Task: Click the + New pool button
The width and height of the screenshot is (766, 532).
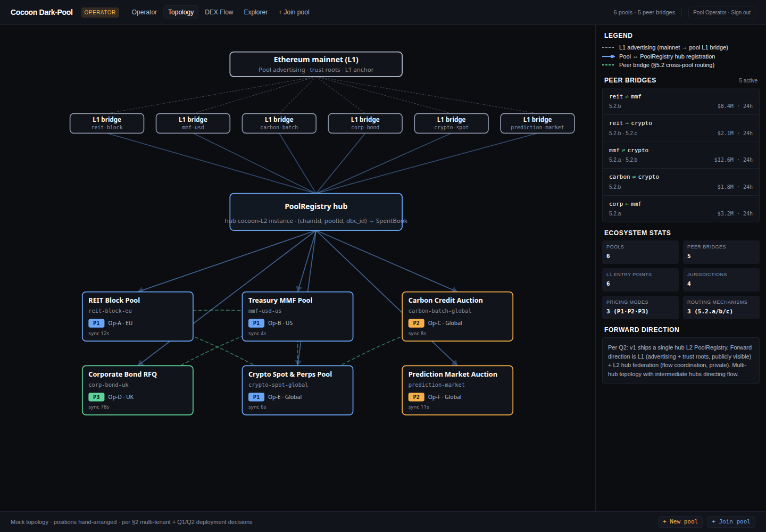Action: [x=680, y=522]
